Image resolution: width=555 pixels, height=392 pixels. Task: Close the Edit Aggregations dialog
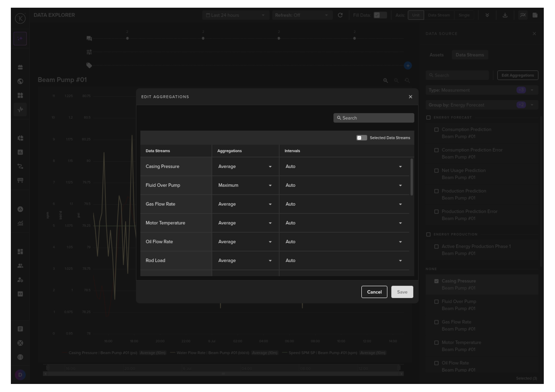pyautogui.click(x=410, y=97)
